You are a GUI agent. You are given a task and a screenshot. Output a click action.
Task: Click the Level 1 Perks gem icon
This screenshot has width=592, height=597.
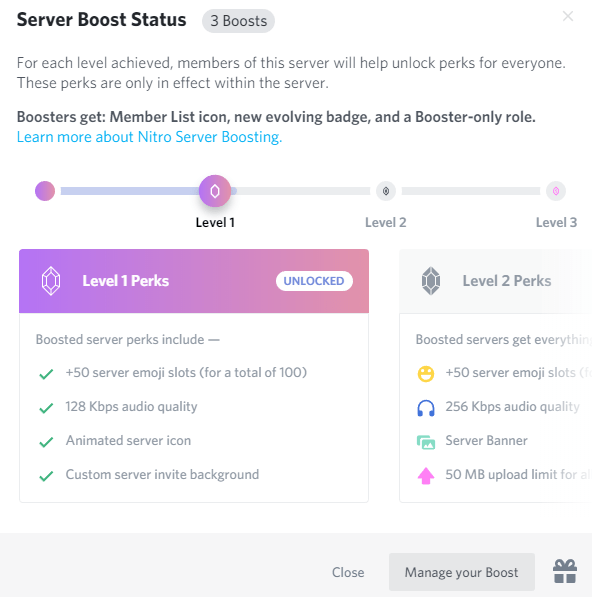tap(51, 281)
